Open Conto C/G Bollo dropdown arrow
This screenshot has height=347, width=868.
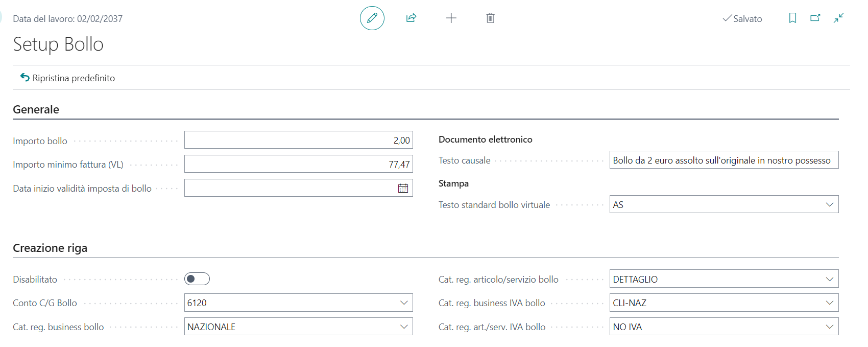(x=404, y=303)
